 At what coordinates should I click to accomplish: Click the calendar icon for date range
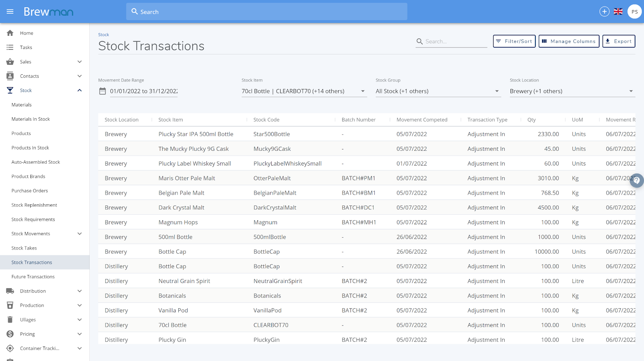(x=103, y=91)
